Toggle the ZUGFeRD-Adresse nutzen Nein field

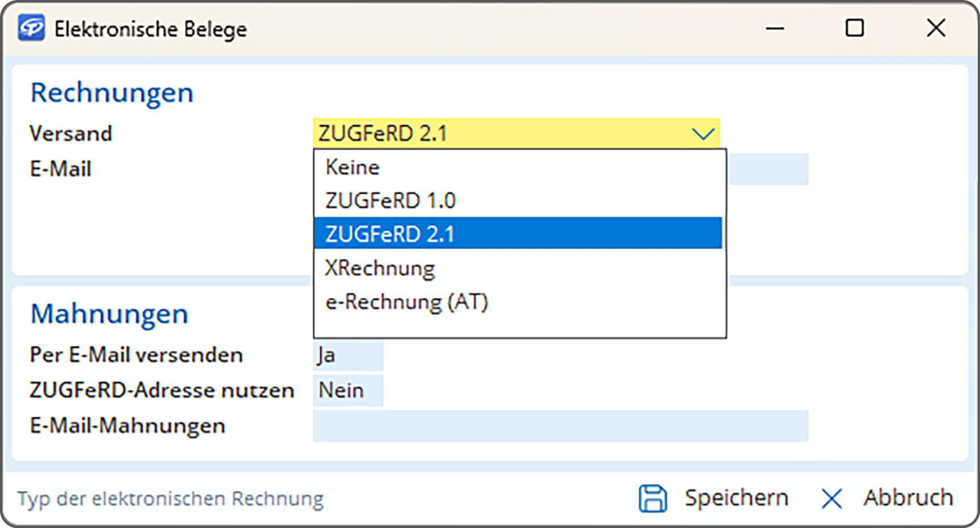coord(347,390)
